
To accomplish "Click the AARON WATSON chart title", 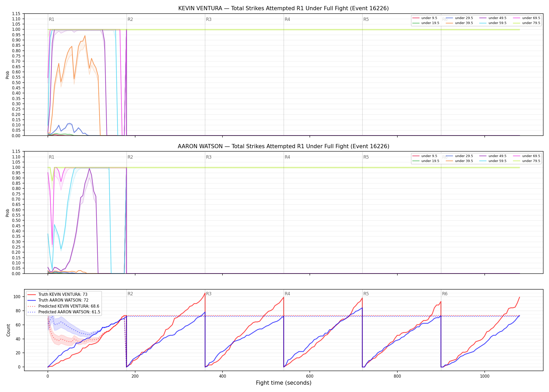I will (x=283, y=146).
